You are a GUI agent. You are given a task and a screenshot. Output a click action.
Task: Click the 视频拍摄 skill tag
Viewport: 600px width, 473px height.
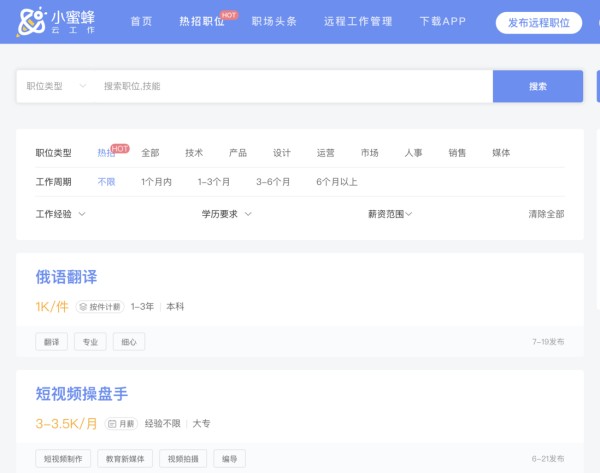pyautogui.click(x=183, y=458)
